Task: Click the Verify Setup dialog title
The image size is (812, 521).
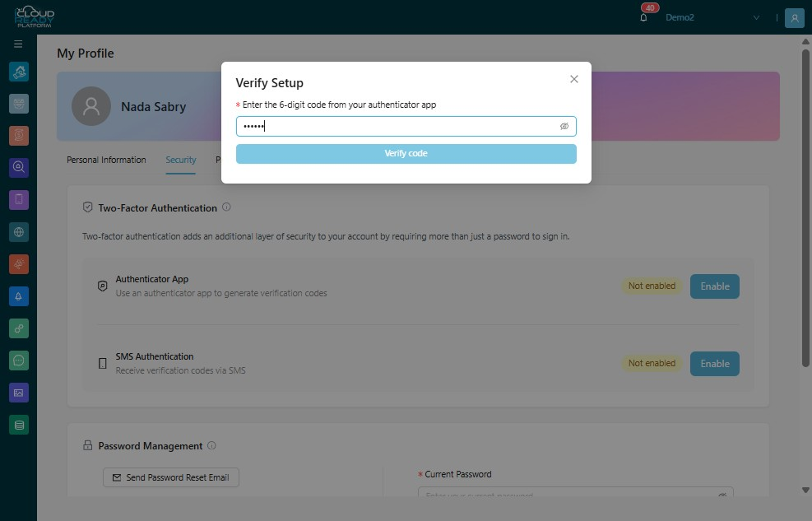Action: coord(269,83)
